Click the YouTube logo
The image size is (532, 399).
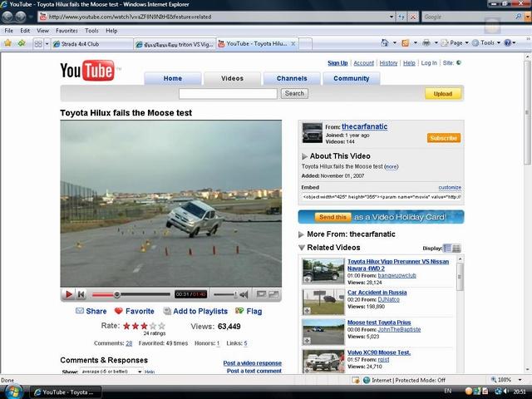tap(86, 71)
